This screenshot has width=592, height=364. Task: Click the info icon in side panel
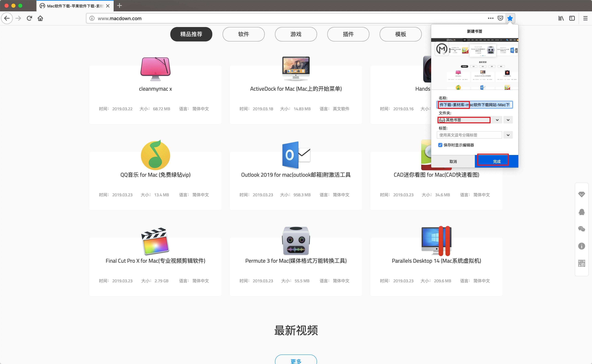581,246
